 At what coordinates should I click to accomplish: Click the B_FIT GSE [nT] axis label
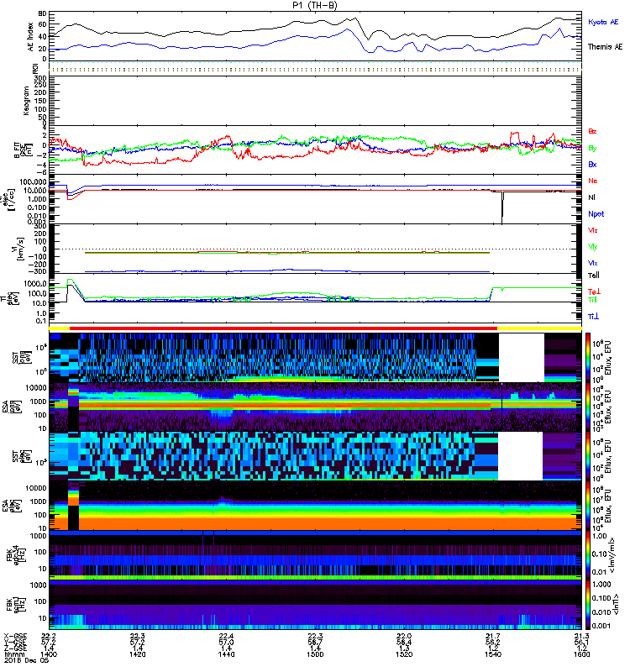pos(24,150)
